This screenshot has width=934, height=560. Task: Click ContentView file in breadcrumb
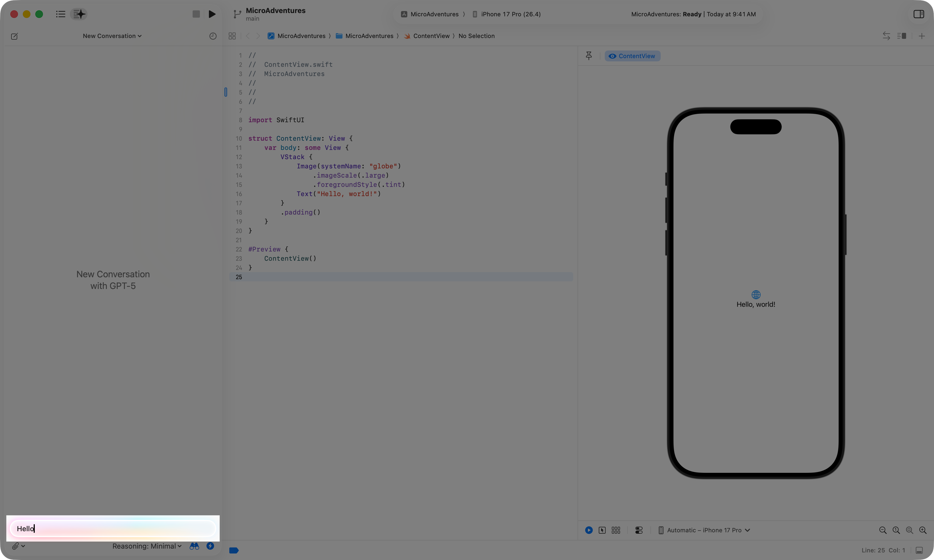click(427, 36)
